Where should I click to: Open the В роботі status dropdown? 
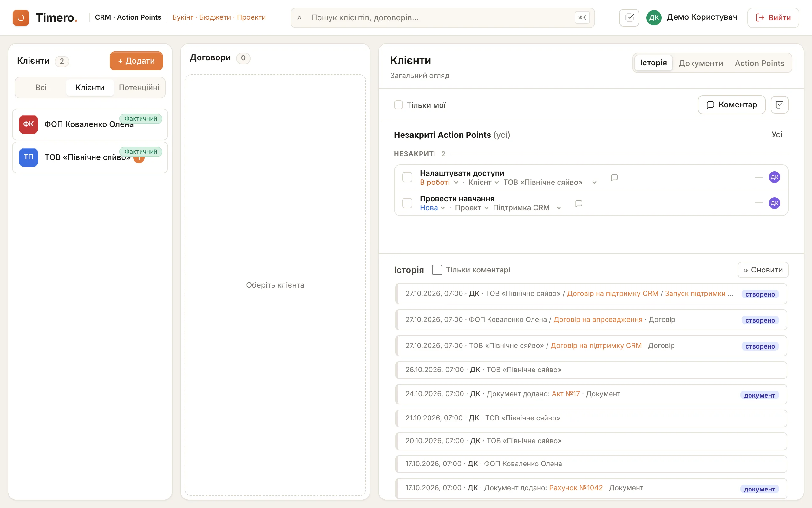click(439, 183)
